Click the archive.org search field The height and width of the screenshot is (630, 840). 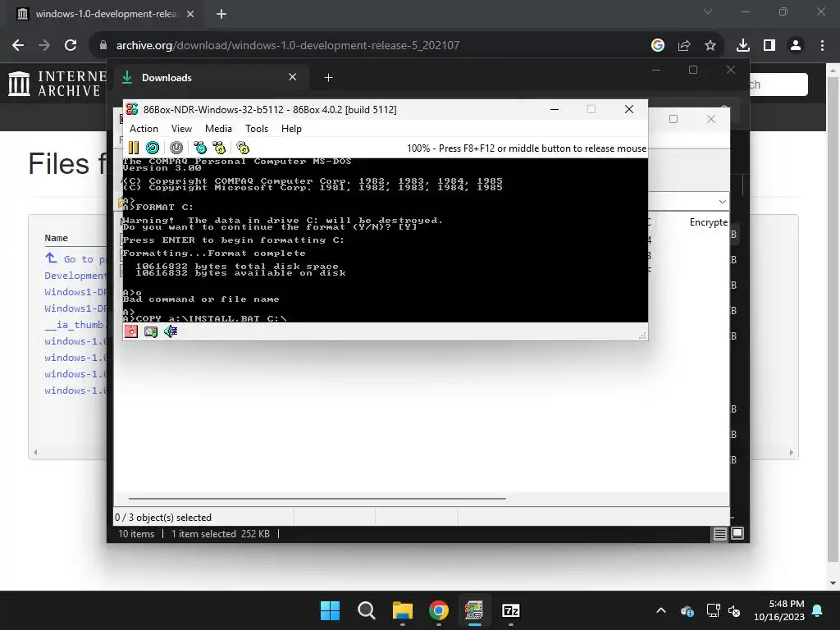pyautogui.click(x=778, y=84)
